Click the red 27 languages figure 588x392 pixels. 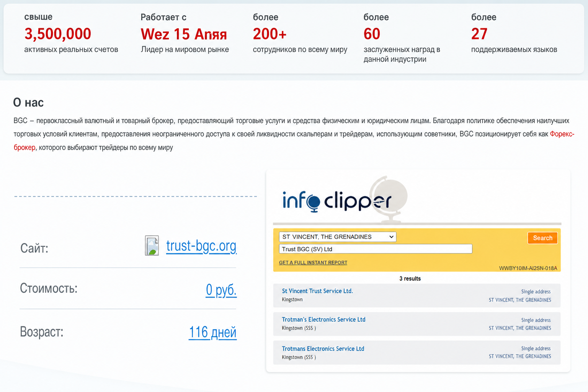(479, 34)
